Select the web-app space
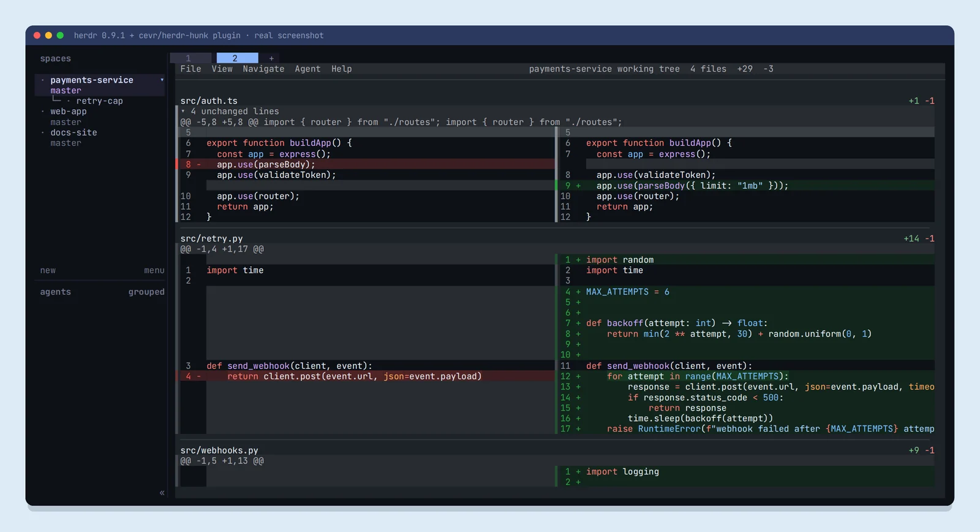 pyautogui.click(x=69, y=112)
